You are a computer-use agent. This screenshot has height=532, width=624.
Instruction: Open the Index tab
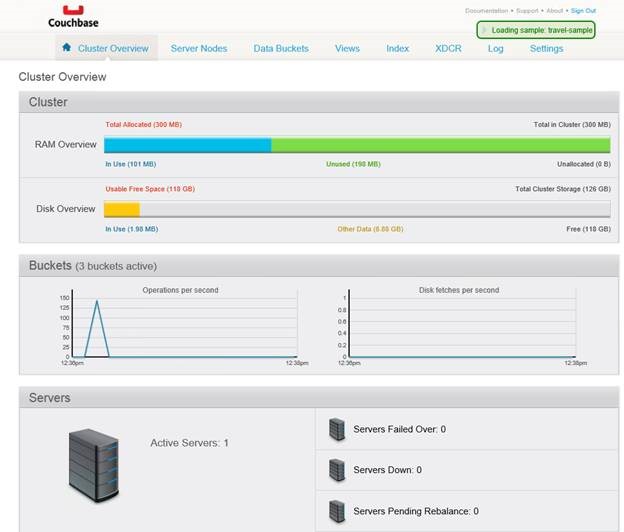coord(398,49)
